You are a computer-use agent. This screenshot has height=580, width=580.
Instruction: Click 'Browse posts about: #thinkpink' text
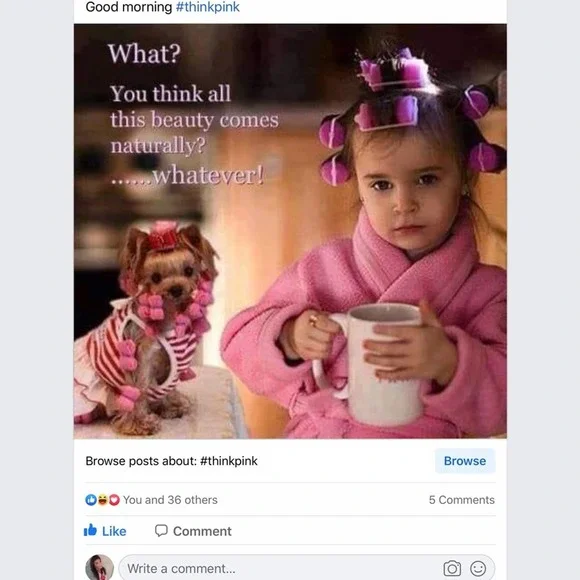point(172,461)
